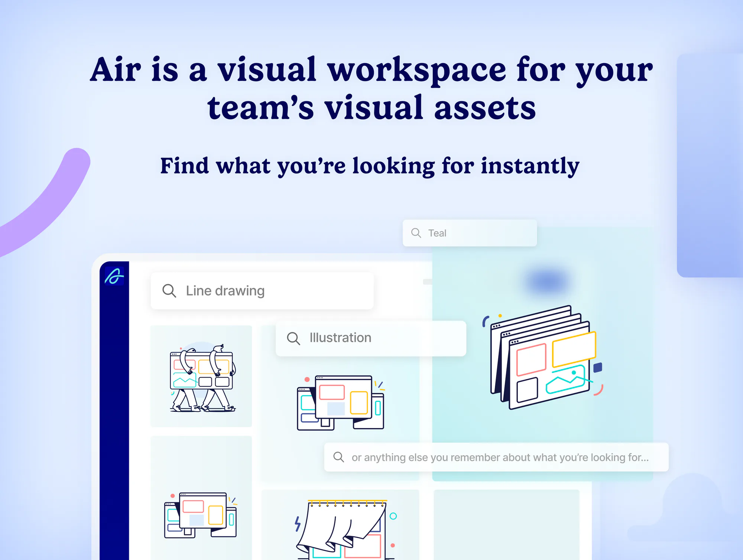Open the stacked browser windows thumbnail under Illustration
Image resolution: width=743 pixels, height=560 pixels.
pyautogui.click(x=340, y=403)
